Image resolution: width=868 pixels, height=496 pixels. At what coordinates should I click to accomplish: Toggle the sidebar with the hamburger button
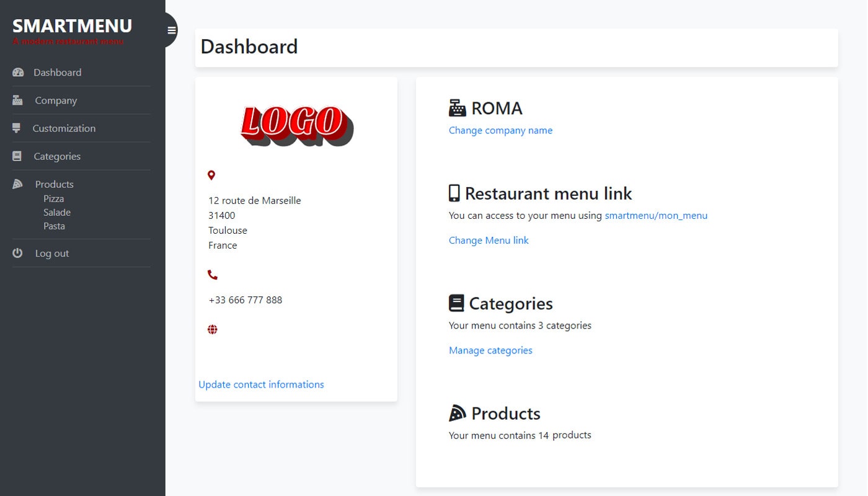(x=170, y=29)
